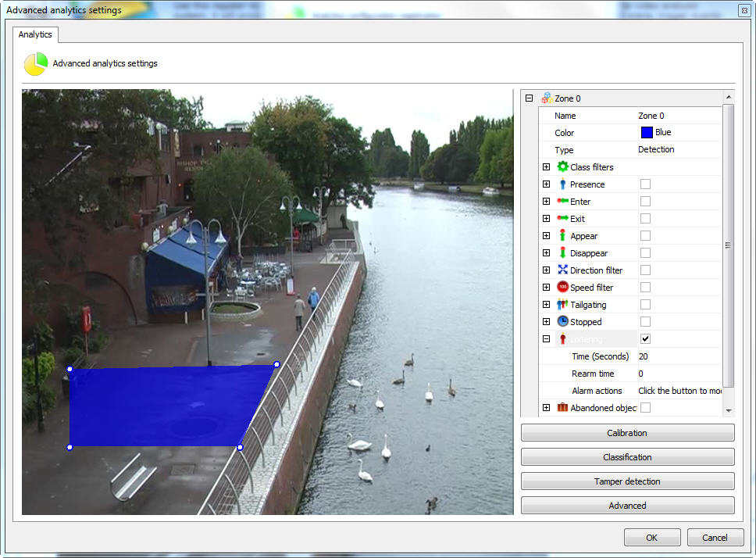Edit the Time (Seconds) value 20
The image size is (756, 558).
pos(679,356)
